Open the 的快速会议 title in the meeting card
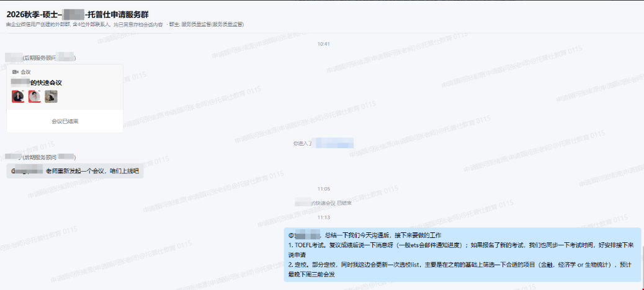The height and width of the screenshot is (290, 644). [37, 82]
